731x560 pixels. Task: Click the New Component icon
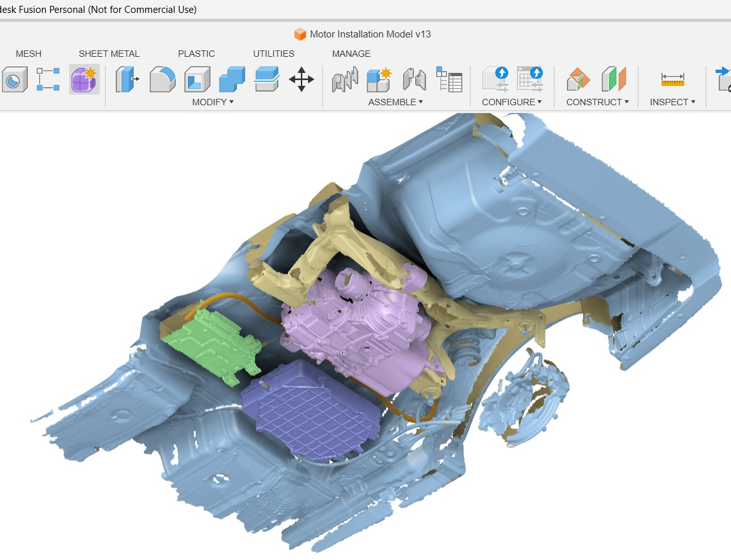(x=379, y=80)
